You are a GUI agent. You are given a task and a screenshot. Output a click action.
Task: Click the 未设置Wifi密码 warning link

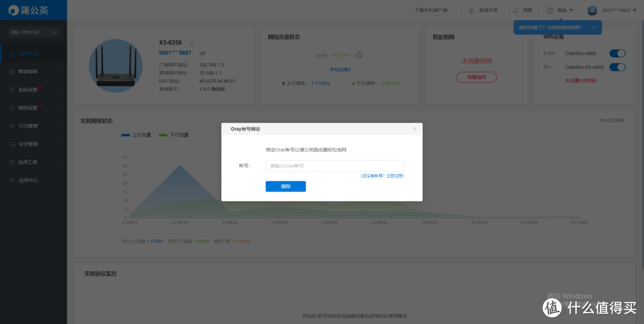pyautogui.click(x=581, y=81)
